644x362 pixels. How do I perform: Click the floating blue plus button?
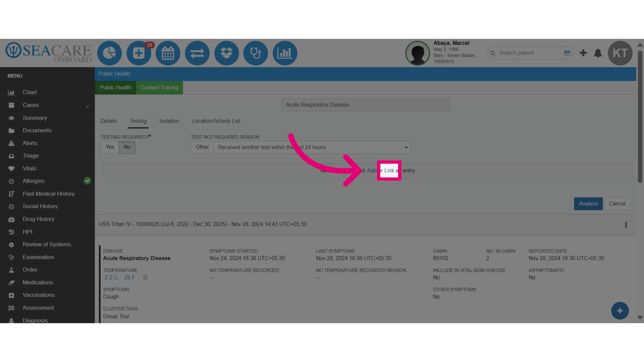point(620,311)
